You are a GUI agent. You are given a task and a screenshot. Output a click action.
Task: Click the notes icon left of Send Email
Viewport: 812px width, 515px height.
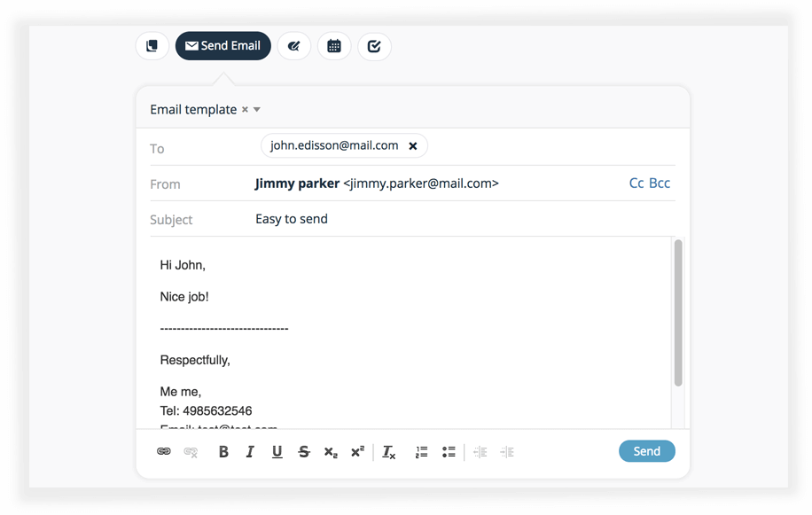point(152,46)
